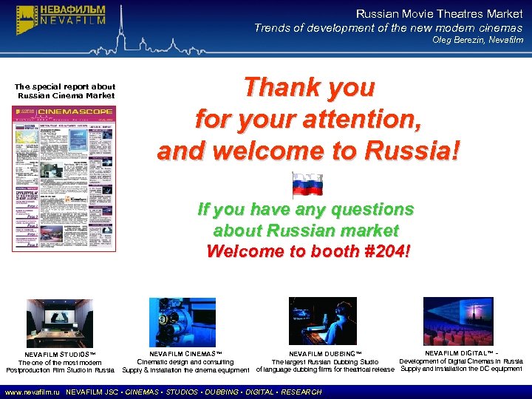Click 'Development of Digital Cinemas in Russia' text
Viewport: 532px width, 399px height.
pyautogui.click(x=461, y=361)
